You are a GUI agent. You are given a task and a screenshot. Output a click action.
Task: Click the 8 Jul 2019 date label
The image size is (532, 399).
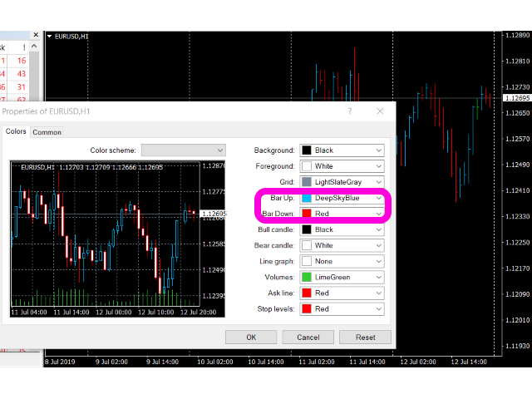60,362
